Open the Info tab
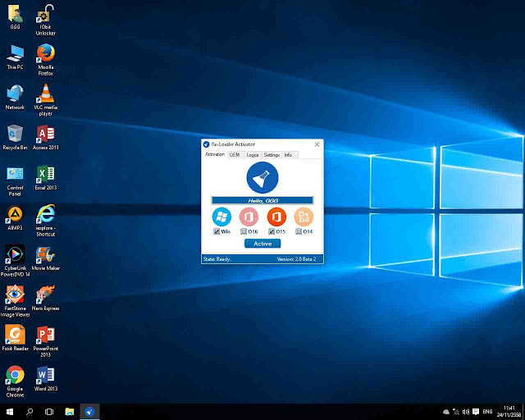 click(288, 155)
